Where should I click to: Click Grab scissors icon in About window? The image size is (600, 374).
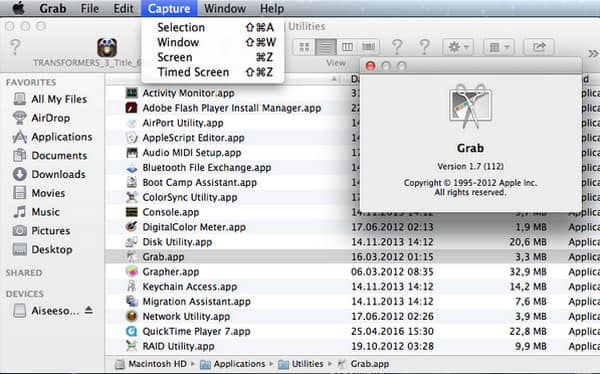470,106
